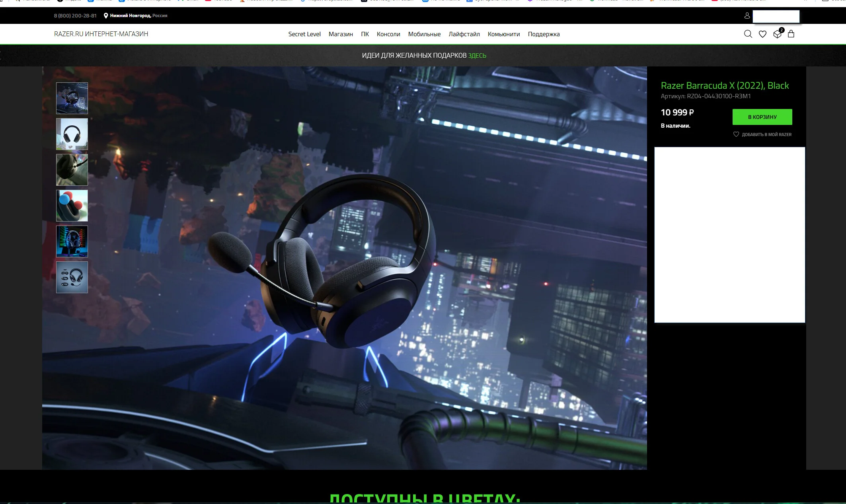
Task: Open the Поддержка menu
Action: tap(544, 34)
